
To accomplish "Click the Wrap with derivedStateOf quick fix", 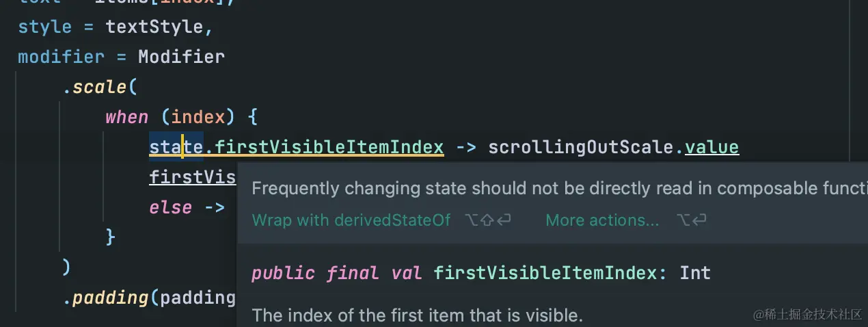I will tap(351, 220).
